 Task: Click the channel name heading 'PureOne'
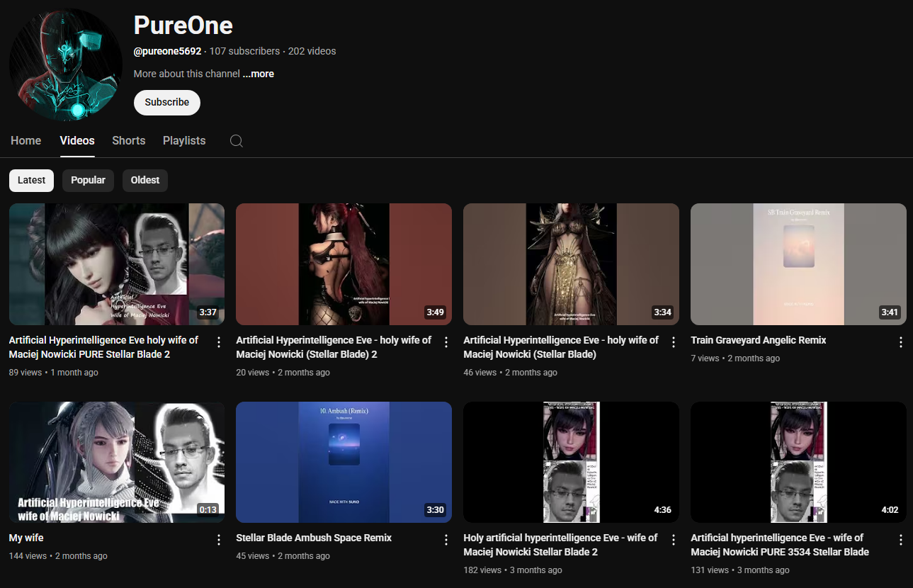[183, 26]
